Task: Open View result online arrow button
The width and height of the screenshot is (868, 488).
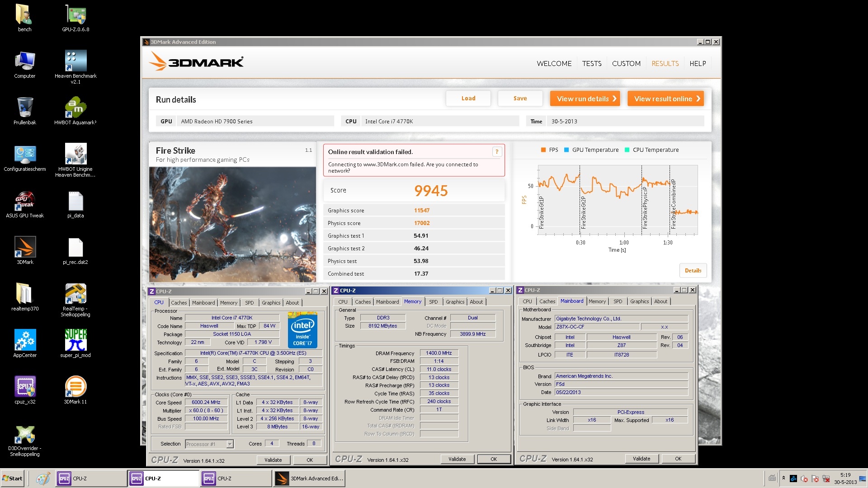Action: (x=665, y=99)
